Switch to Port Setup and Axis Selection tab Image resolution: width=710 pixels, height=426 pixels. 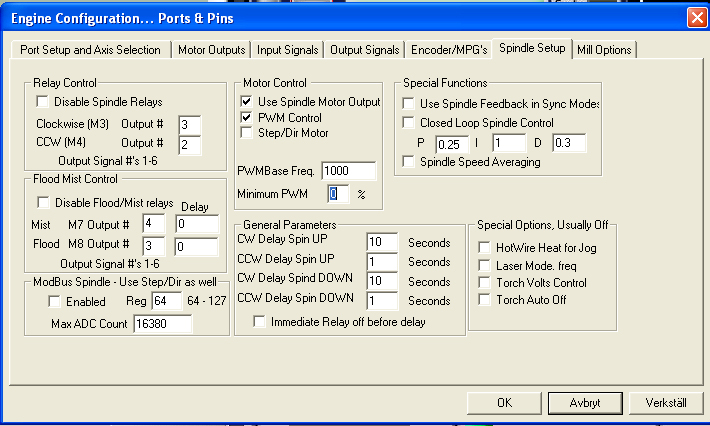pos(90,49)
